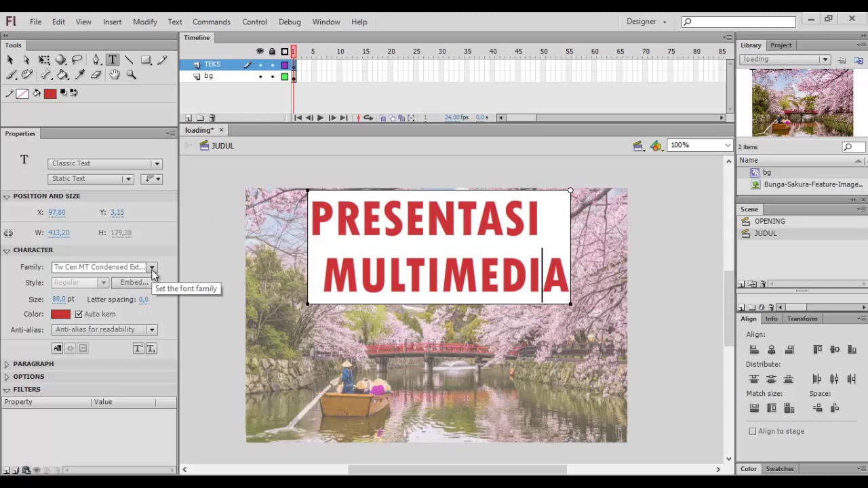868x488 pixels.
Task: Toggle outline color box of bg layer
Action: (285, 77)
